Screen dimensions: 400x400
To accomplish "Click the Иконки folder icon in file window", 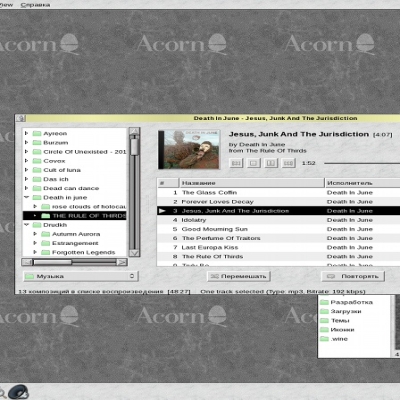I will 324,330.
